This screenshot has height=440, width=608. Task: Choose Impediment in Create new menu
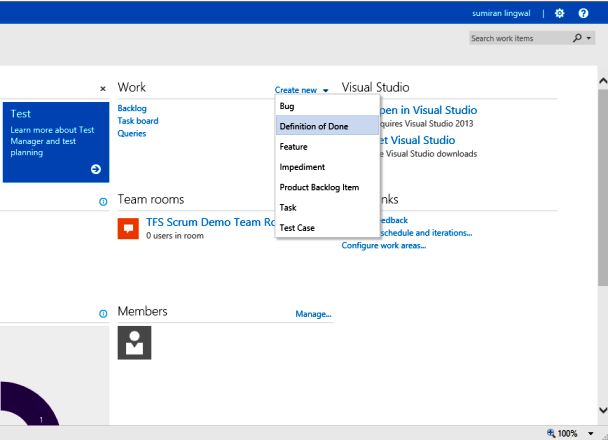[327, 167]
